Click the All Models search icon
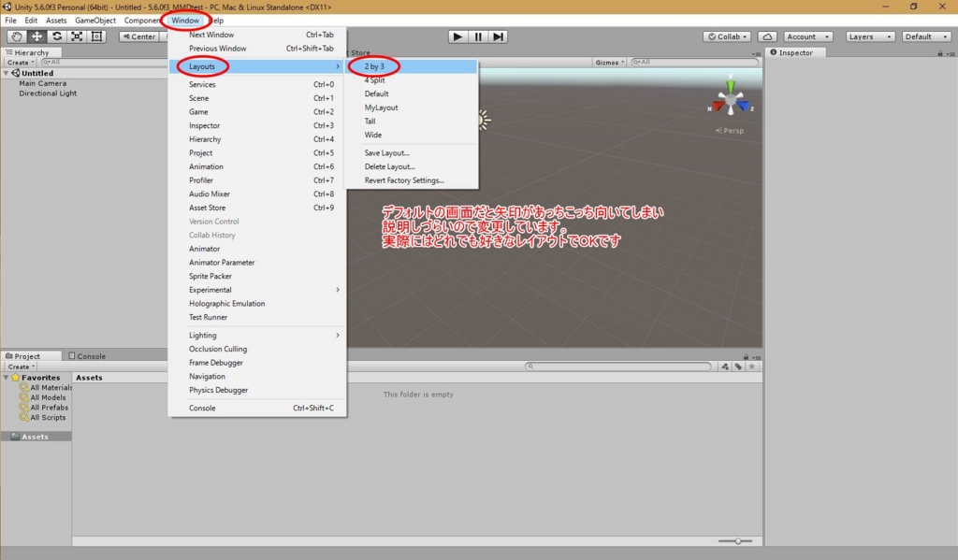The height and width of the screenshot is (560, 958). point(23,397)
